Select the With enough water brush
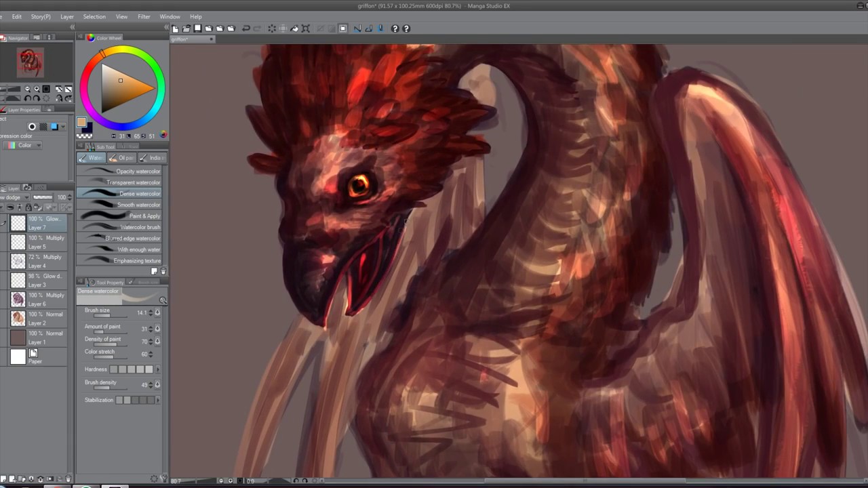This screenshot has width=868, height=488. click(x=119, y=249)
